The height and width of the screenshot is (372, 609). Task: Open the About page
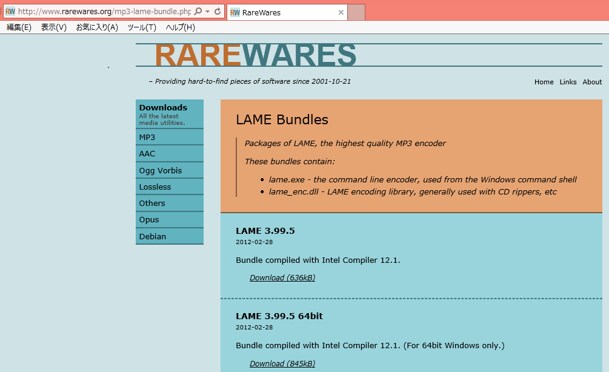click(592, 82)
